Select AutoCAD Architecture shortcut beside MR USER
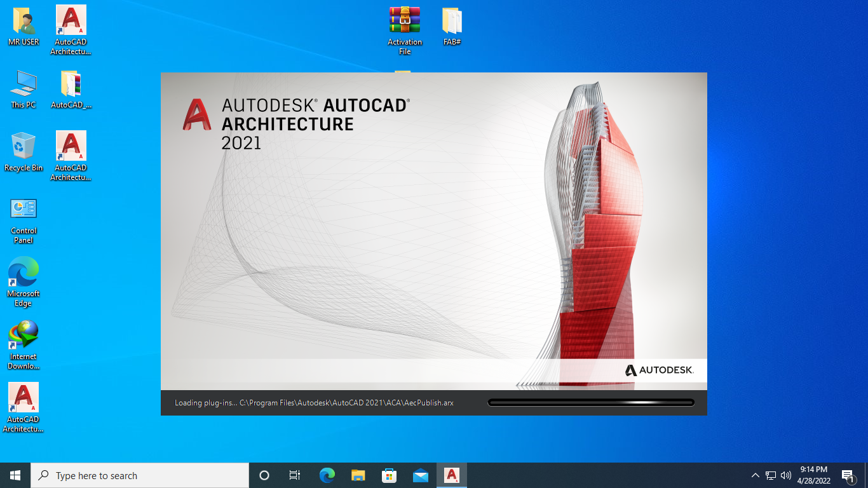Screen dimensions: 868x488 [71, 30]
